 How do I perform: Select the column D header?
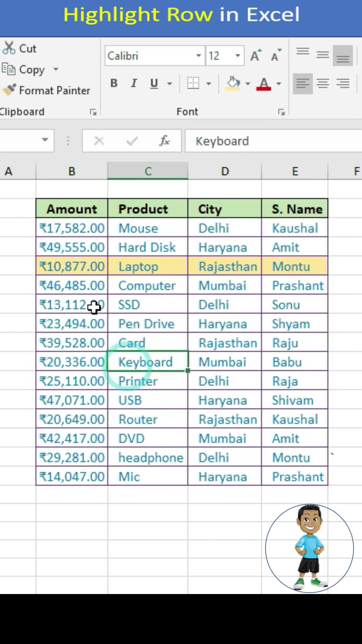225,171
